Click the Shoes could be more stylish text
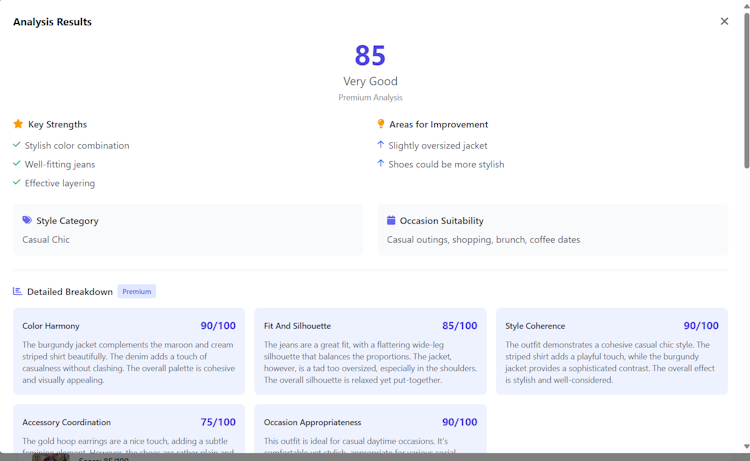Image resolution: width=750 pixels, height=461 pixels. [446, 165]
